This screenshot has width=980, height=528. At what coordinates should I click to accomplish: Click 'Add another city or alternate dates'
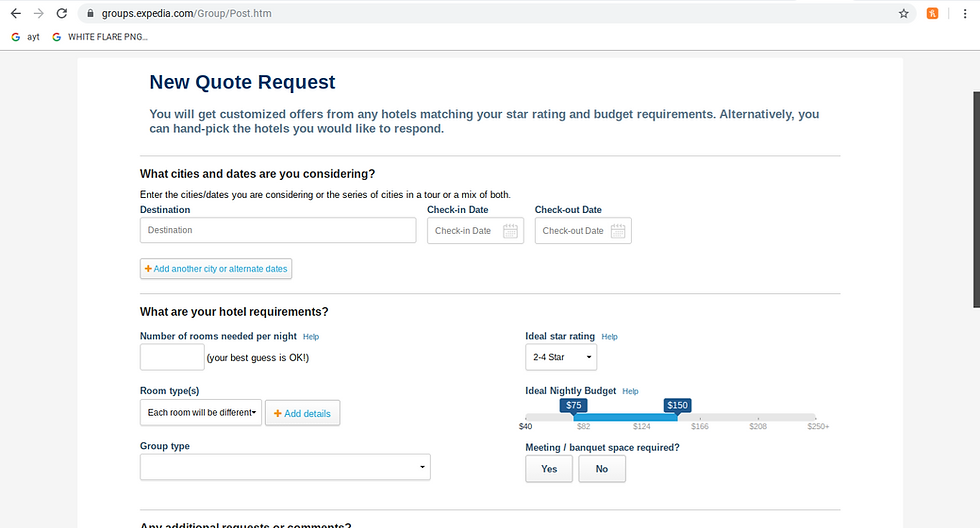click(216, 269)
